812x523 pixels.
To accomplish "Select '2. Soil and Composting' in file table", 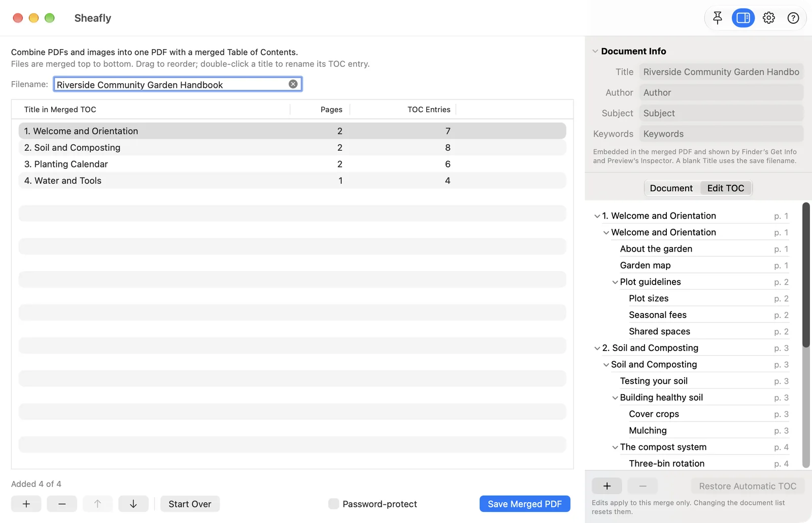I will click(x=292, y=148).
